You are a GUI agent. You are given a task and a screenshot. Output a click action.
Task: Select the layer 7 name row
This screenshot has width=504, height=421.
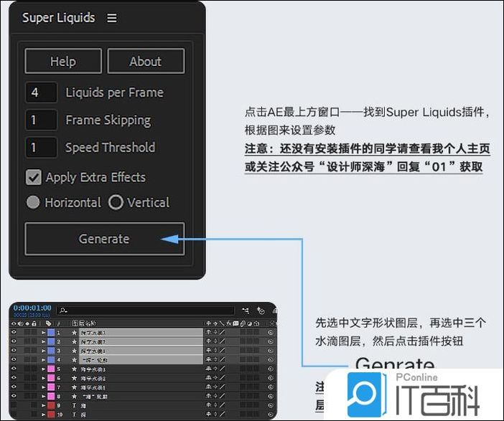tap(141, 387)
